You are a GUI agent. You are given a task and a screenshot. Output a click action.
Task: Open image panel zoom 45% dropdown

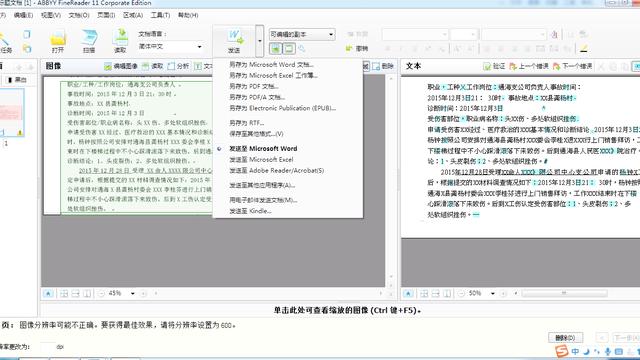132,293
